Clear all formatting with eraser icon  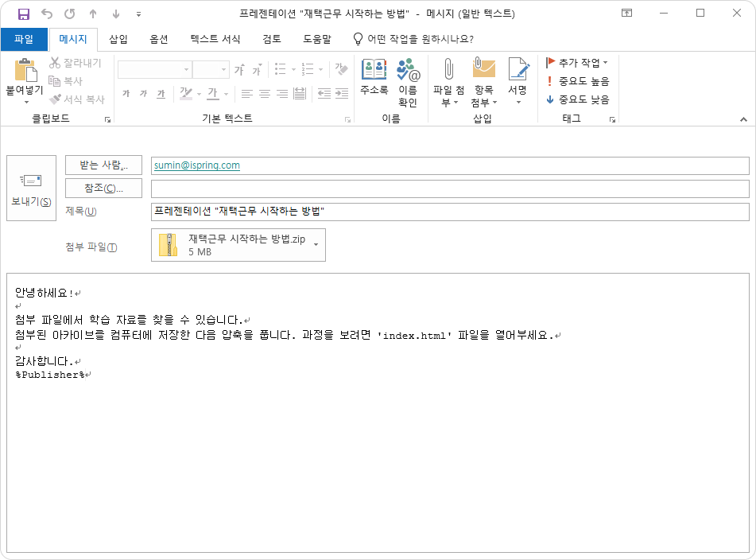(341, 69)
